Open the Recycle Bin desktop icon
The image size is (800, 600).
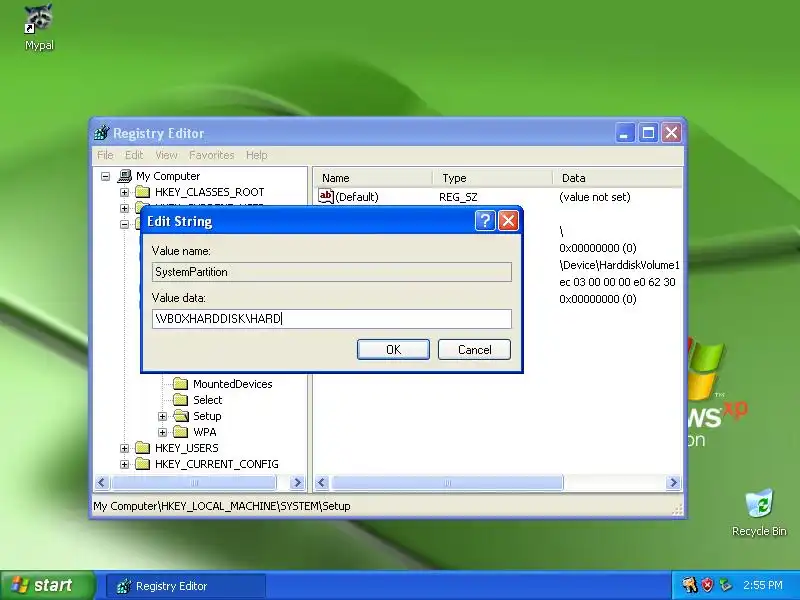tap(759, 505)
